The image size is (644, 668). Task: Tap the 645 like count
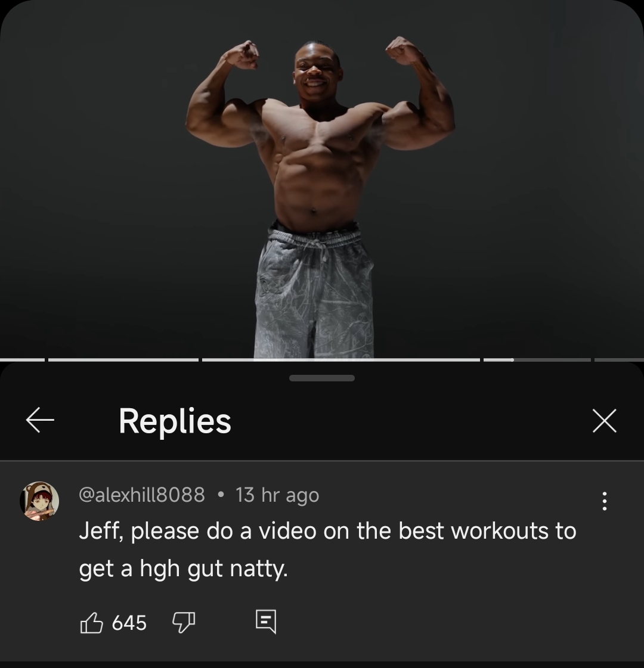tap(129, 623)
